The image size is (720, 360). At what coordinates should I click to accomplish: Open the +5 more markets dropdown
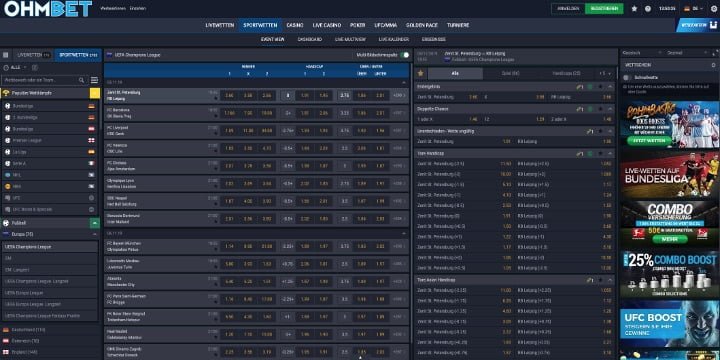point(605,73)
